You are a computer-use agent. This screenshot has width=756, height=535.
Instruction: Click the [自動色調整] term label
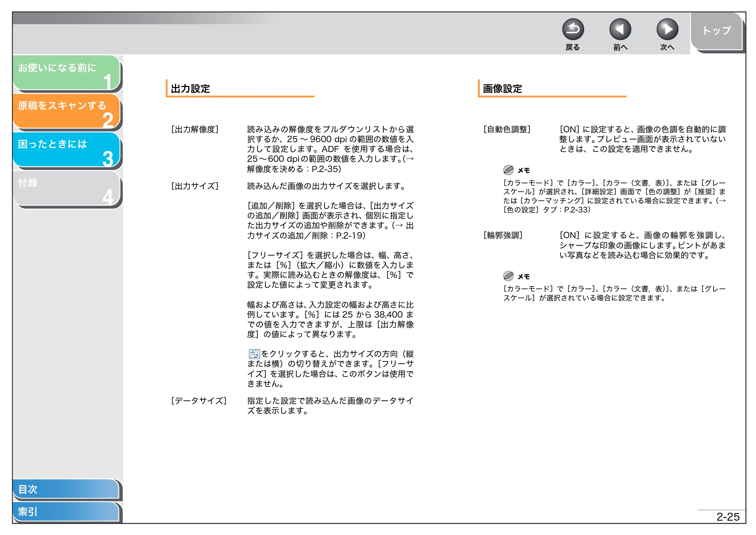[x=507, y=129]
